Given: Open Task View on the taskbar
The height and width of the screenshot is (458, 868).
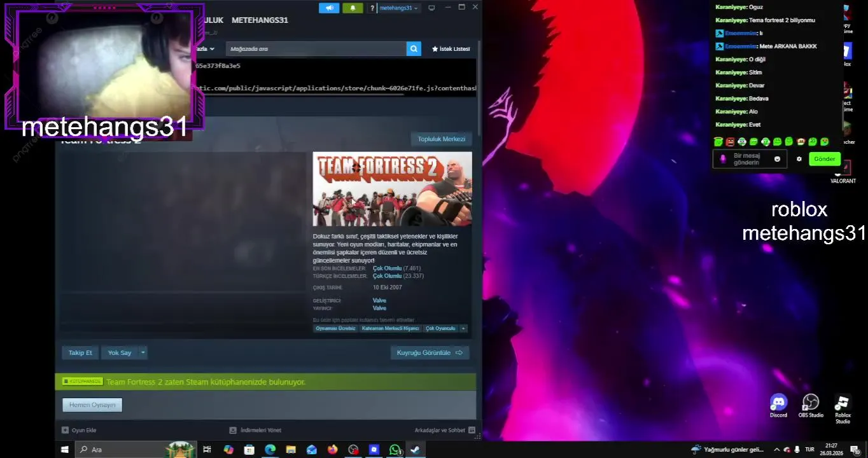Looking at the screenshot, I should click(x=207, y=450).
